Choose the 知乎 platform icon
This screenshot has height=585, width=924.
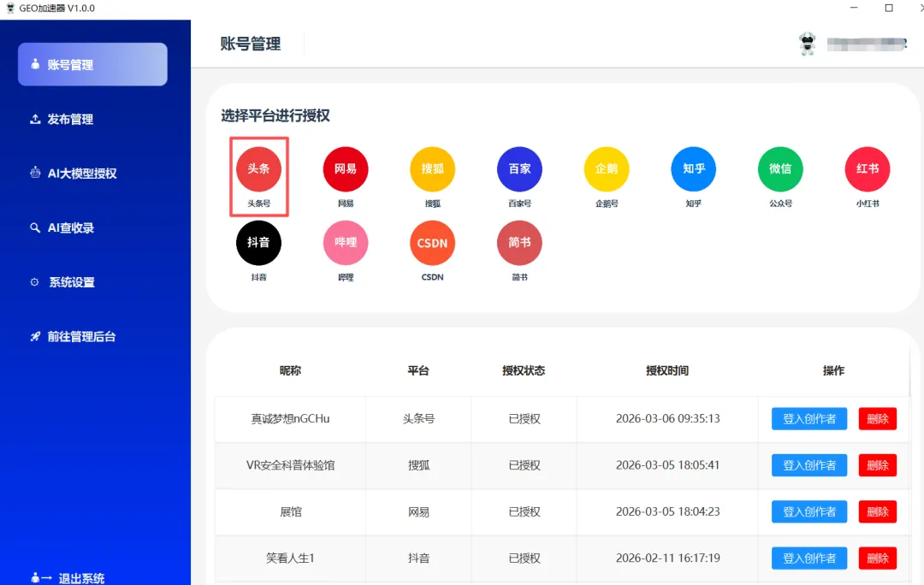click(694, 169)
